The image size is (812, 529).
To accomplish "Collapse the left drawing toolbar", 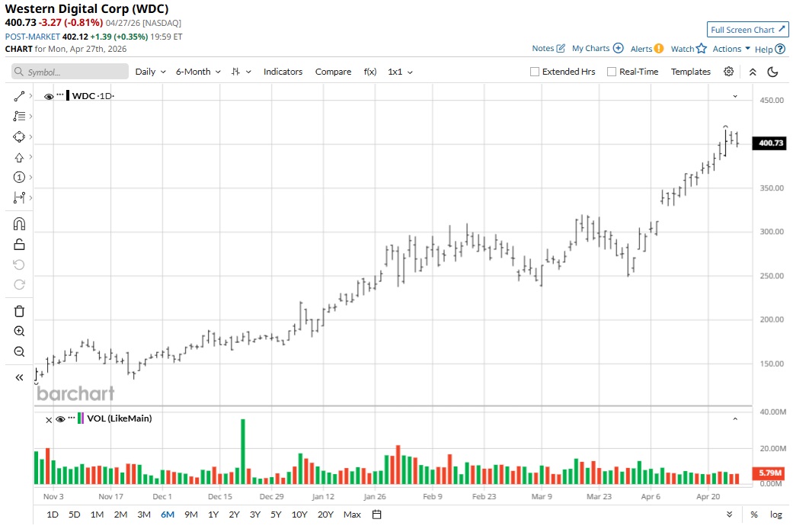I will point(19,378).
